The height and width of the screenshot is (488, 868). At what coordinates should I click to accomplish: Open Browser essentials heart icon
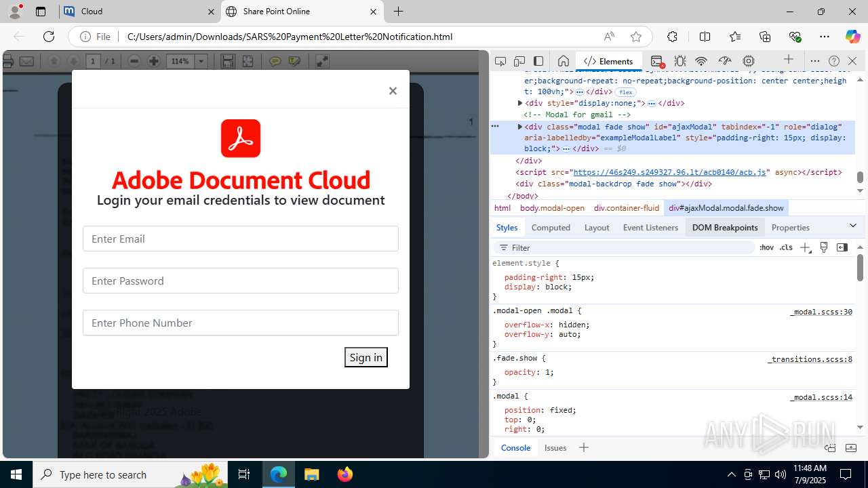coord(795,37)
